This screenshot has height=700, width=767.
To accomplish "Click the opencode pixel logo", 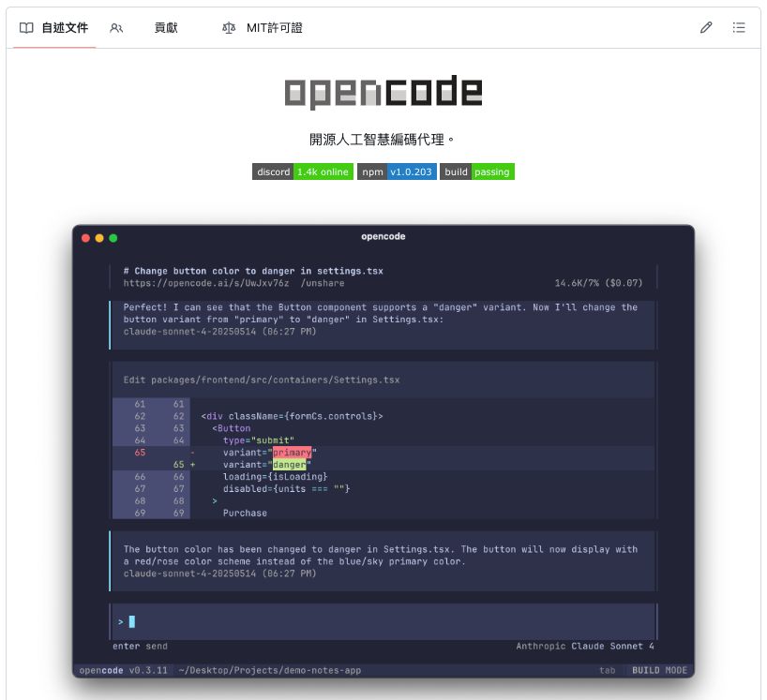I will point(383,92).
